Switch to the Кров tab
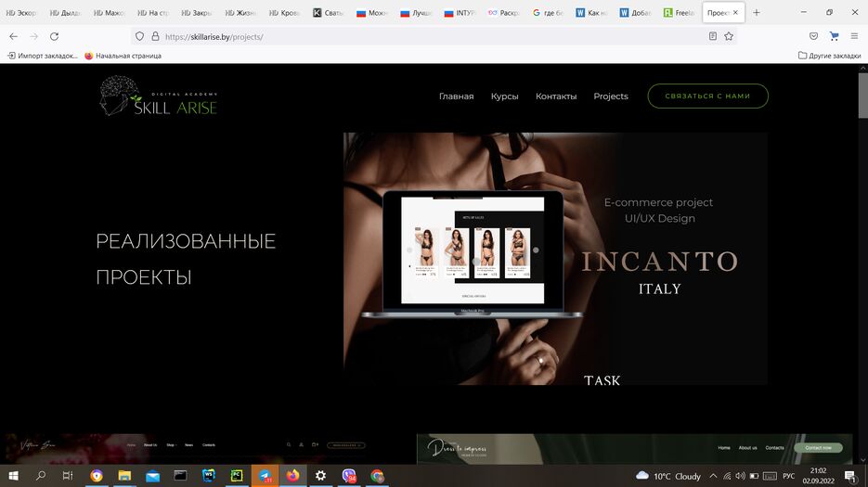This screenshot has height=487, width=868. click(x=284, y=12)
